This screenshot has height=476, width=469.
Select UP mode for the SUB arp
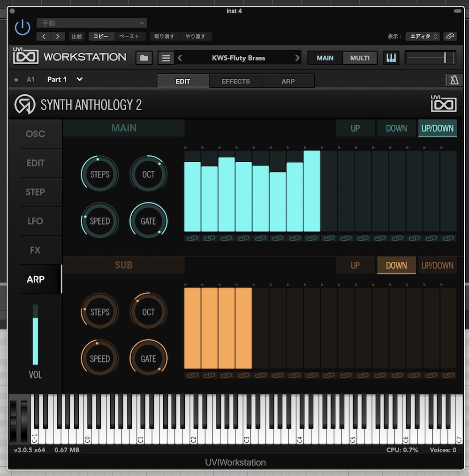(356, 265)
